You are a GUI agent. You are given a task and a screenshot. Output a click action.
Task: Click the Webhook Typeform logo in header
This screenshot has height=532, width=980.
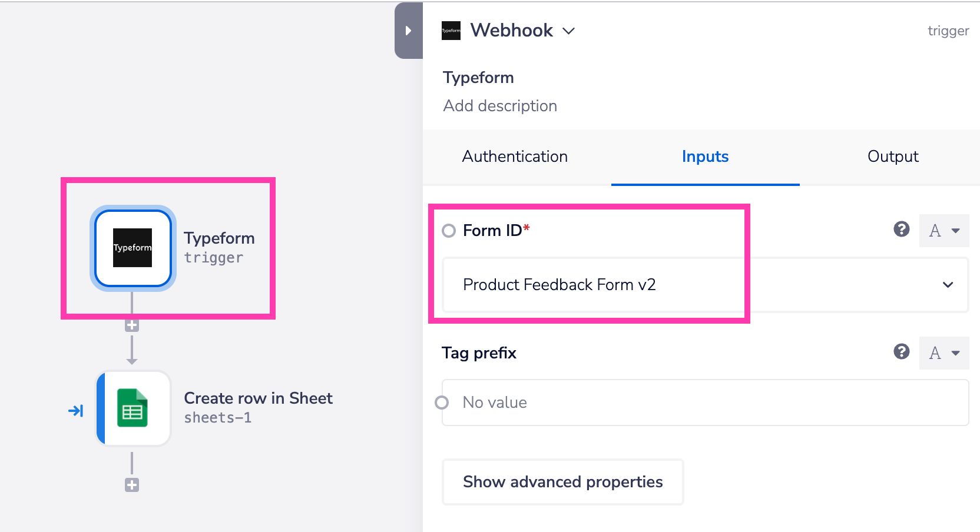click(451, 31)
